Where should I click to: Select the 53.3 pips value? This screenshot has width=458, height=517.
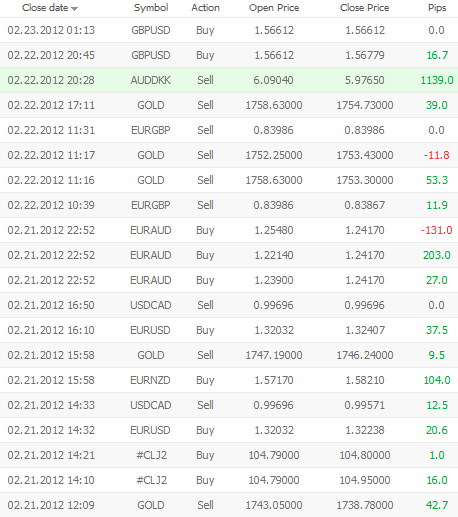coord(437,180)
